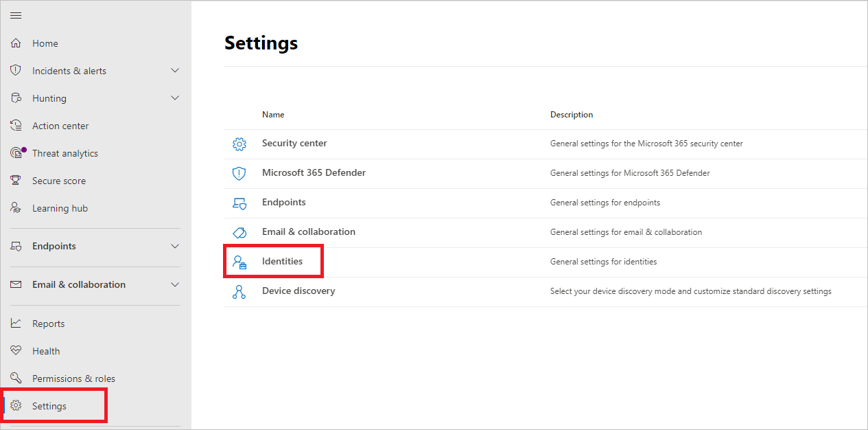Click the hamburger menu icon
Image resolution: width=868 pixels, height=430 pixels.
[16, 16]
